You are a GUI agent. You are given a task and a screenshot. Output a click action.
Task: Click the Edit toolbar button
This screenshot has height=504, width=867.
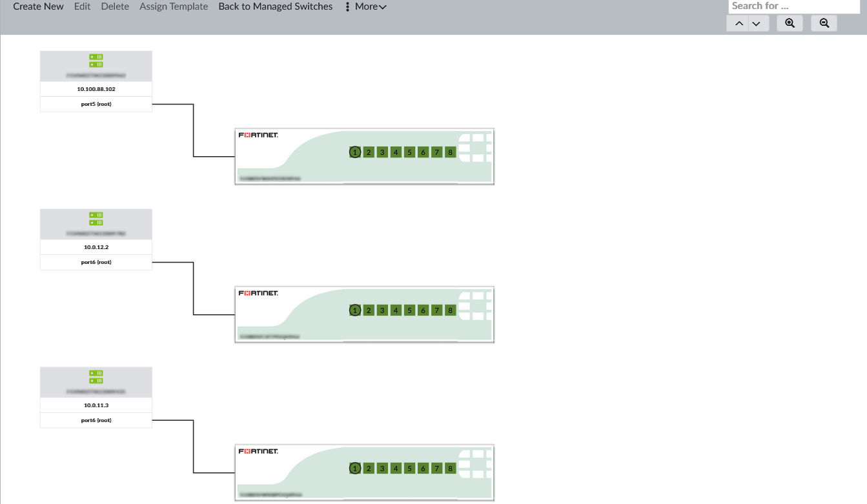[x=82, y=6]
